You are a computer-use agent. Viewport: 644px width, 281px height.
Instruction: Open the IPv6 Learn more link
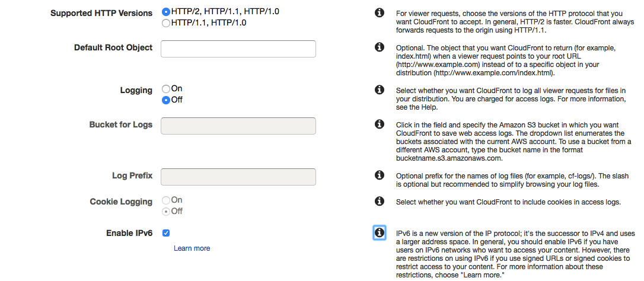coord(192,248)
